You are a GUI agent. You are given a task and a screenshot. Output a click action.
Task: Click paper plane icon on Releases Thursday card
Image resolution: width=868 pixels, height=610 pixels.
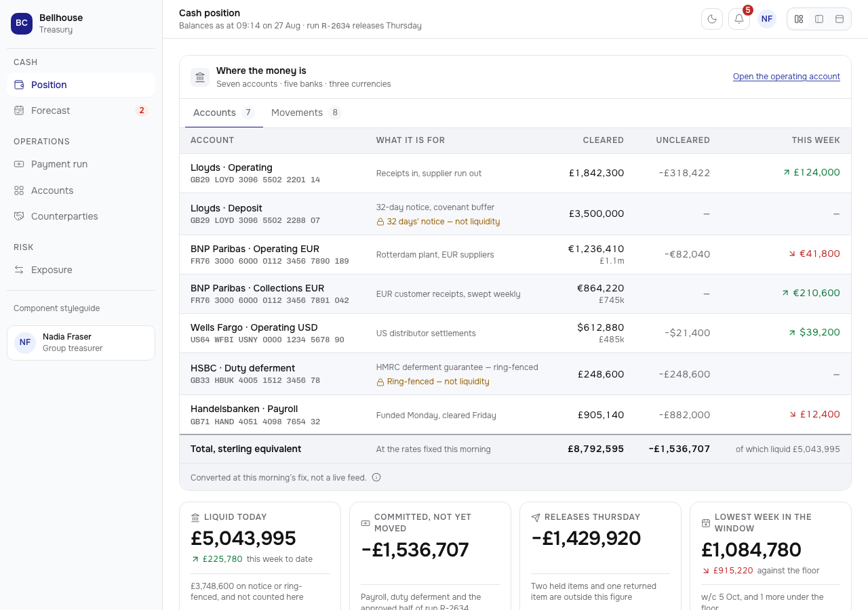(x=536, y=517)
